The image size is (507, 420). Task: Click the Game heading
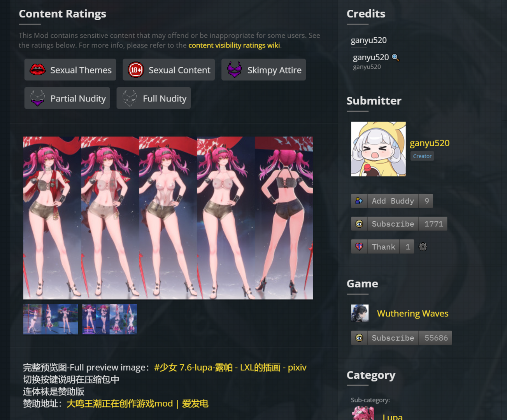pos(362,283)
